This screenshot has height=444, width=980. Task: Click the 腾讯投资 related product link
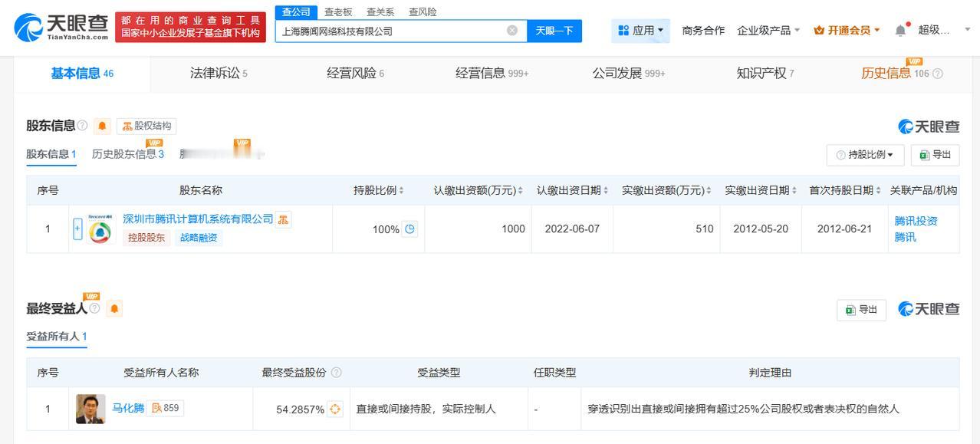click(916, 221)
